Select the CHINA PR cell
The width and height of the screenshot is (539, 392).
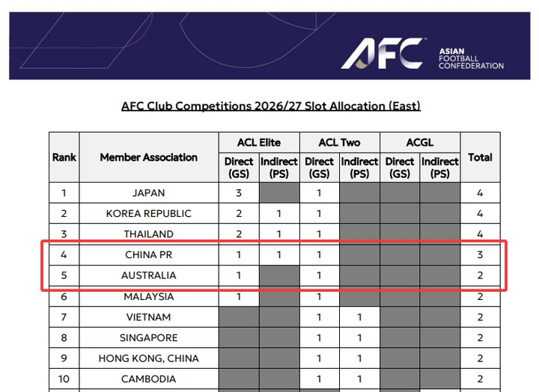tap(148, 254)
